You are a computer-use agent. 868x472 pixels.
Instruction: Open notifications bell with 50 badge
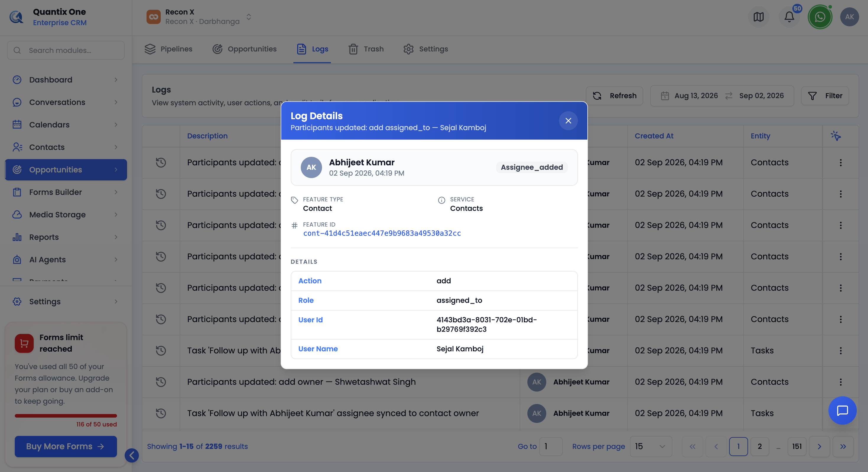tap(789, 17)
